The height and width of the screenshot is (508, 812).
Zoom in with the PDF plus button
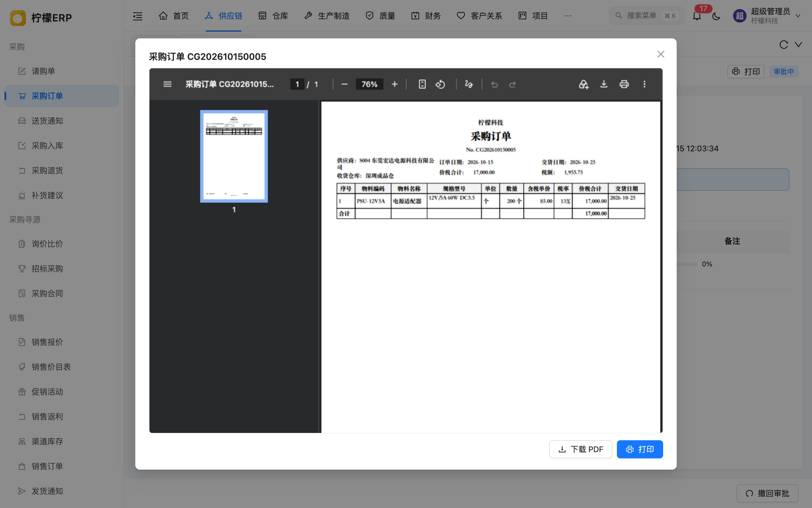point(395,84)
